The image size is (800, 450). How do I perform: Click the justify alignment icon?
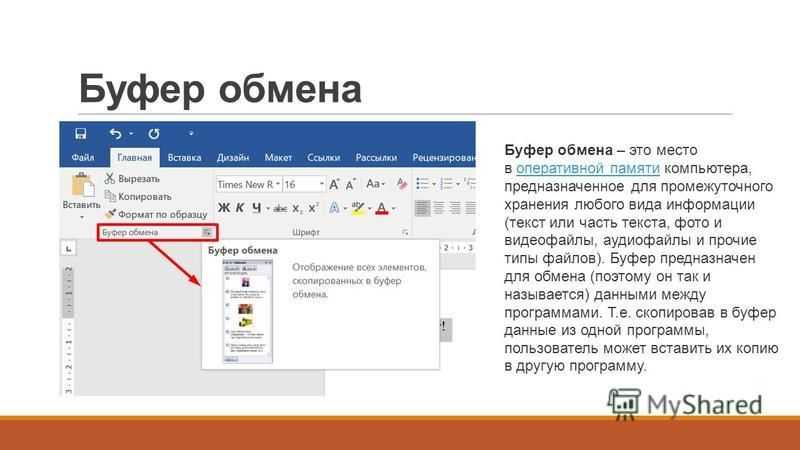pos(470,208)
